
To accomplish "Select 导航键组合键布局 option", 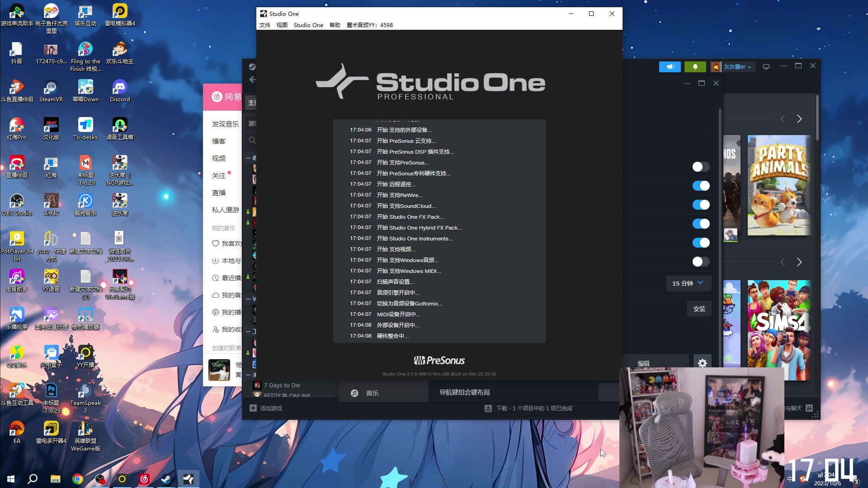I will pyautogui.click(x=465, y=392).
